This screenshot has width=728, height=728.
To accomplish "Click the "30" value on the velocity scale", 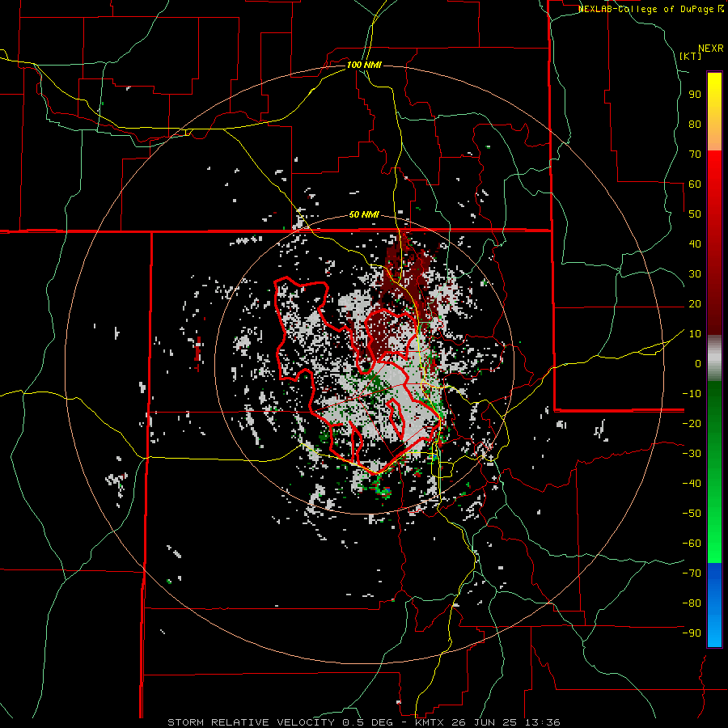I will tap(695, 274).
